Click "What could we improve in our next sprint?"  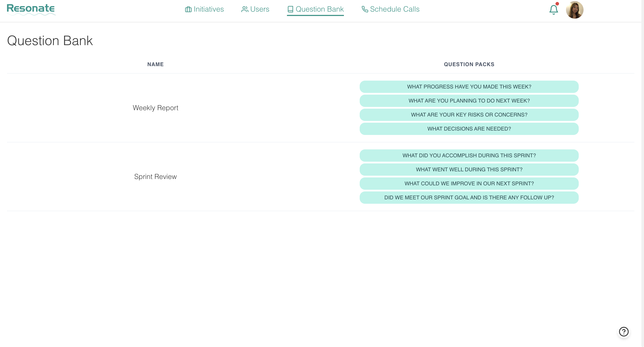[469, 184]
